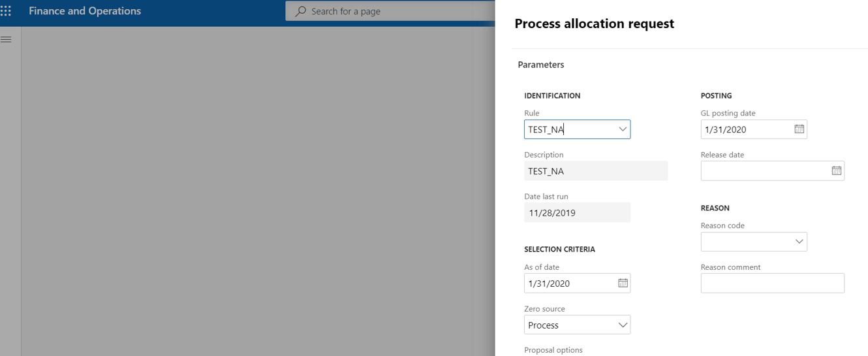
Task: Expand the Zero source dropdown arrow
Action: point(623,325)
